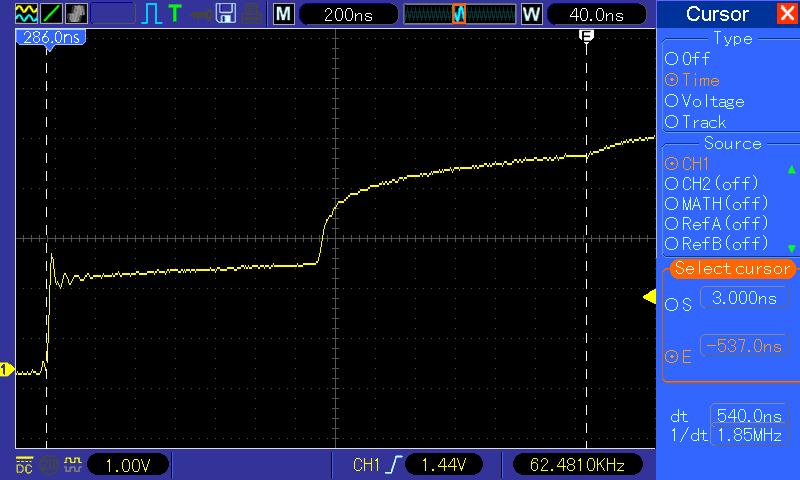The height and width of the screenshot is (480, 800).
Task: Close the Cursor panel
Action: 787,14
